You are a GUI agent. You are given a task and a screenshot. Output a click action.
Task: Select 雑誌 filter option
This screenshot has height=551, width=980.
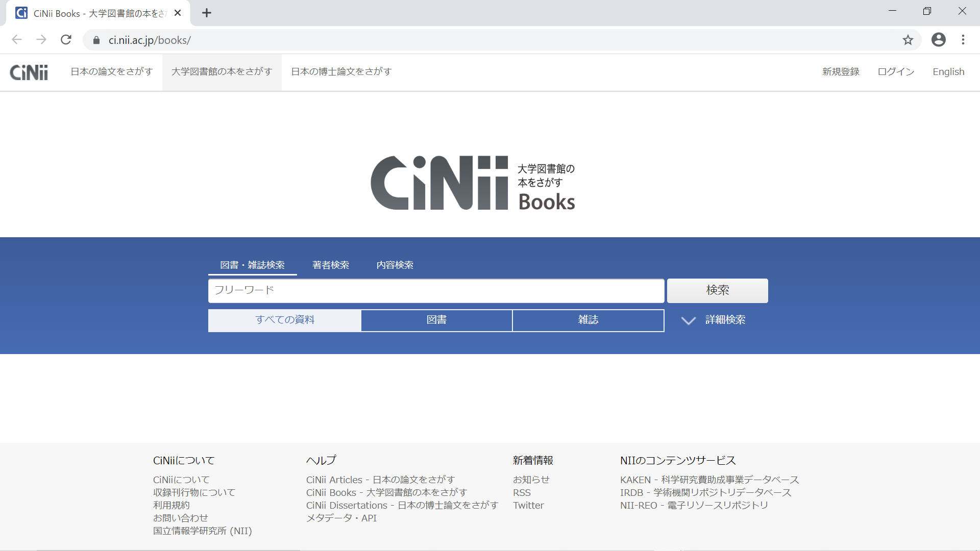coord(588,320)
